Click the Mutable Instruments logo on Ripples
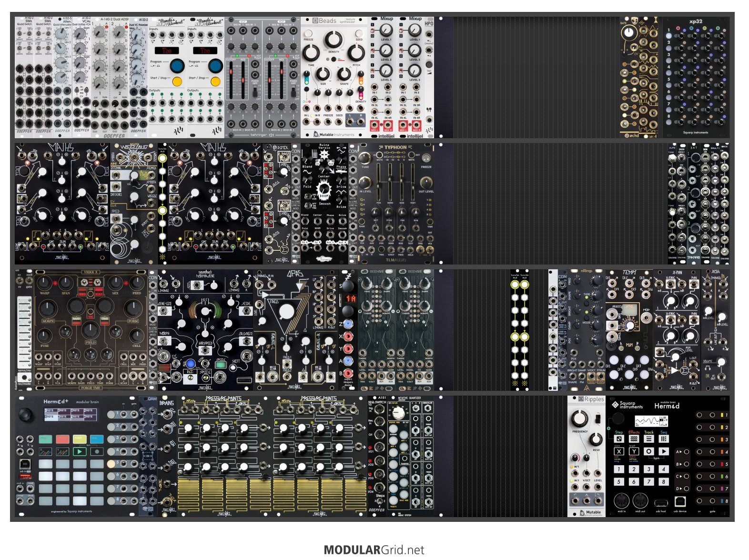Viewport: 749px width, 560px height. (591, 513)
